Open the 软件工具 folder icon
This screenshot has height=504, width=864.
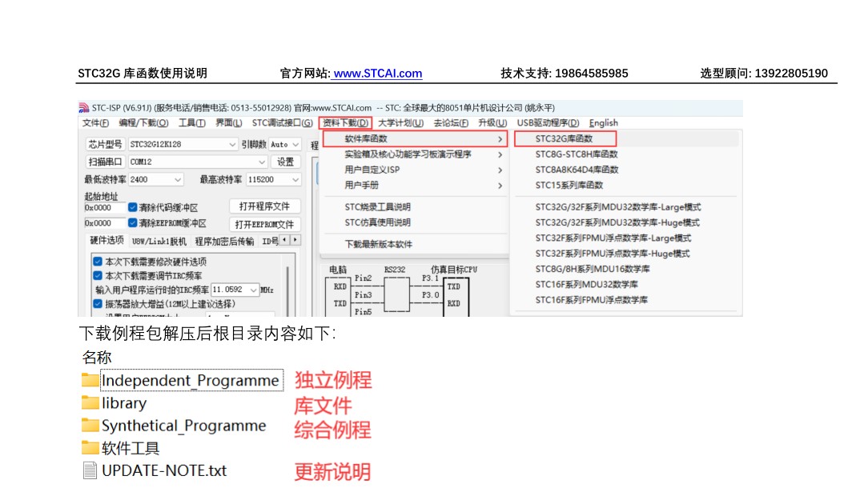click(x=90, y=448)
